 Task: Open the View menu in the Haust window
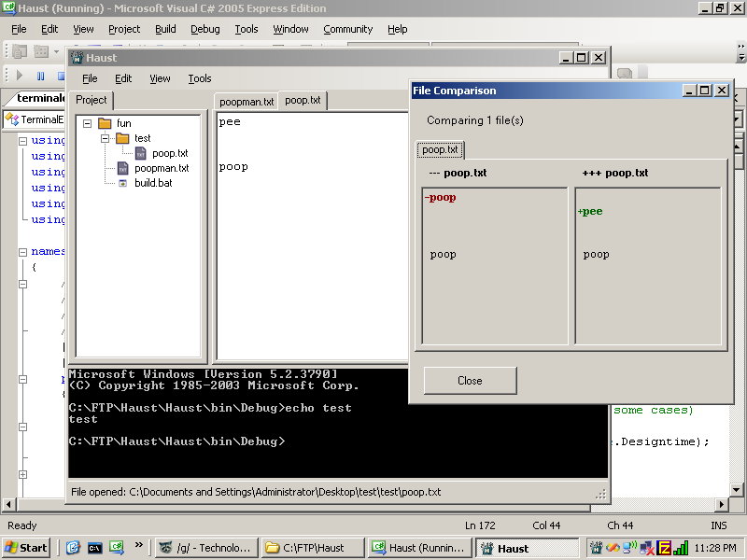click(x=160, y=78)
